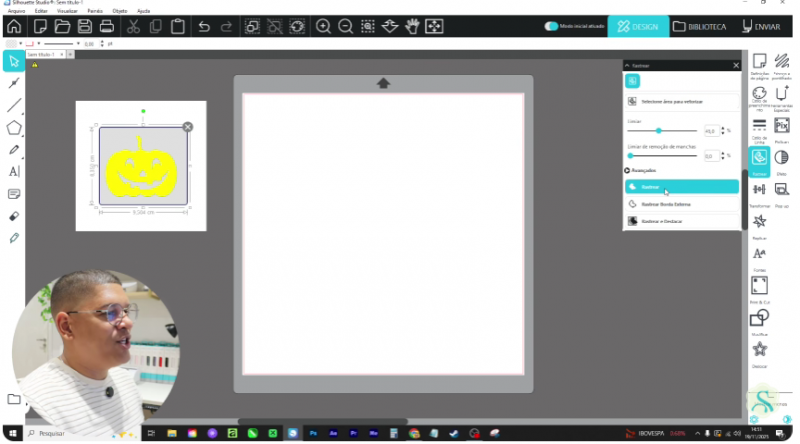
Task: Select the Text tool in left toolbar
Action: (x=14, y=171)
